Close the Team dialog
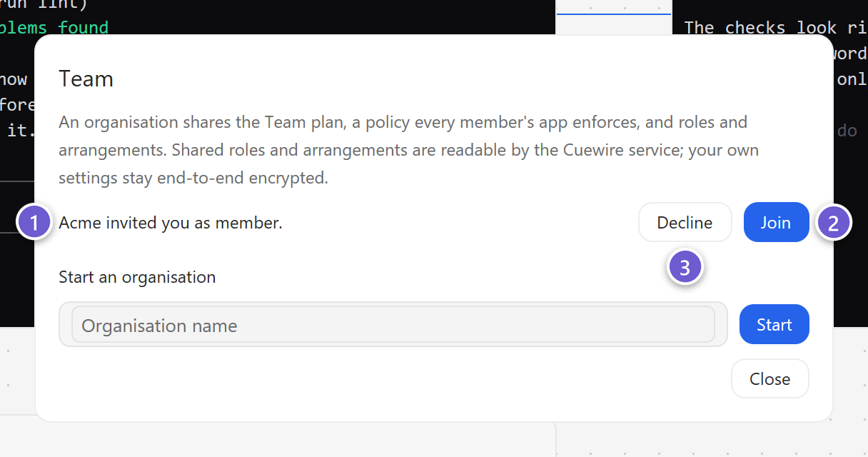Screen dimensions: 868x457 point(769,378)
